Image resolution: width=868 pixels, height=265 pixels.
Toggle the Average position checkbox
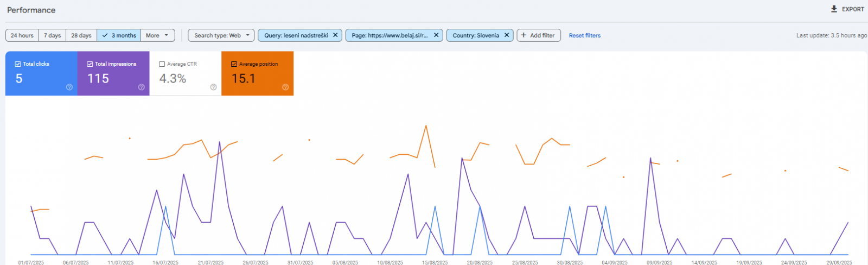(x=234, y=64)
